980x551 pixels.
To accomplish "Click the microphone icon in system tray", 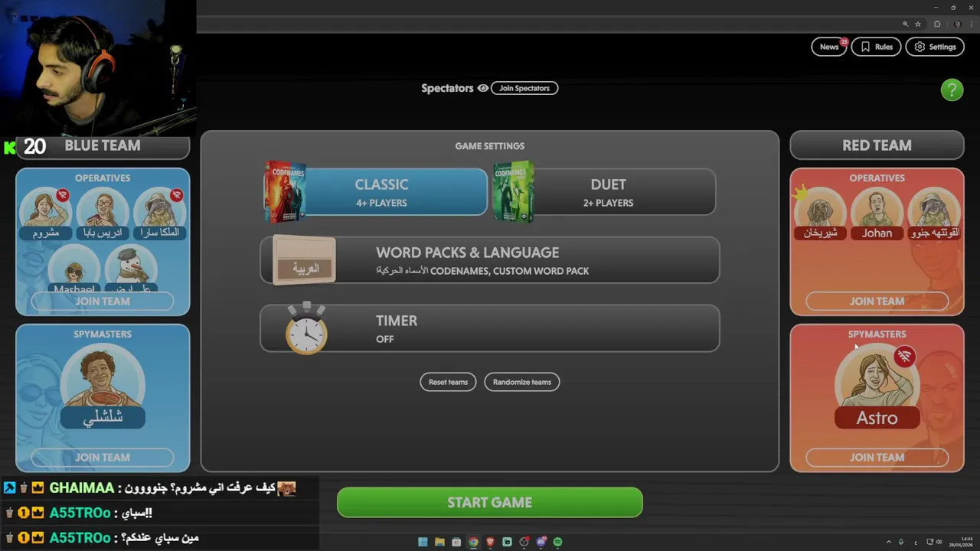I will click(901, 542).
